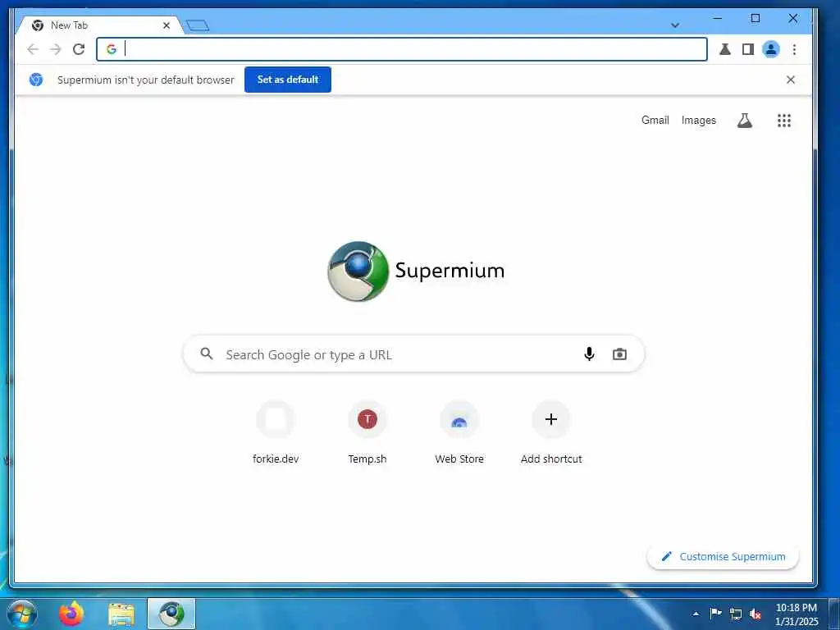
Task: Open File Explorer from the taskbar
Action: pos(121,614)
